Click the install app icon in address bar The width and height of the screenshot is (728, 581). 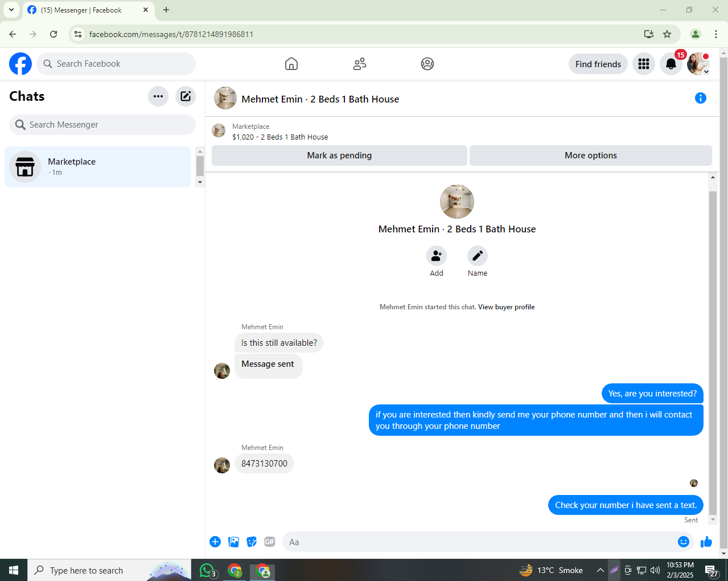pyautogui.click(x=649, y=34)
